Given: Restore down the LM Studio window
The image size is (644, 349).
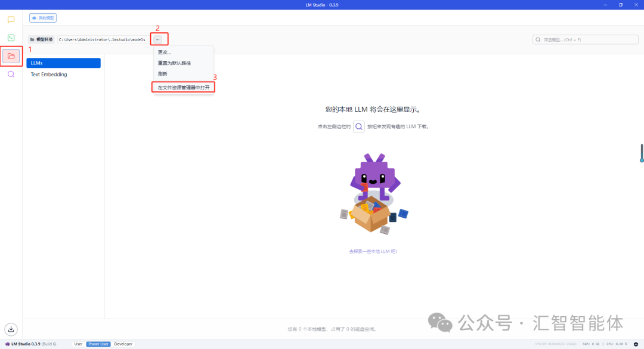Looking at the screenshot, I should click(x=621, y=5).
